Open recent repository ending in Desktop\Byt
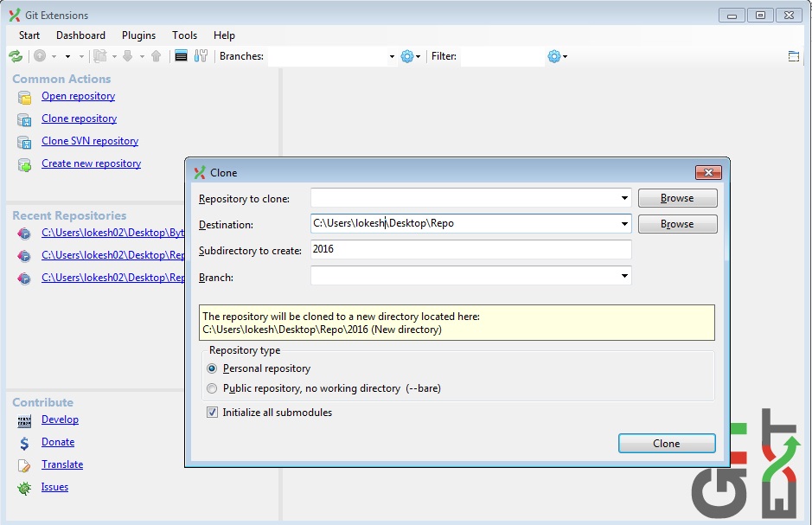812x525 pixels. coord(113,233)
